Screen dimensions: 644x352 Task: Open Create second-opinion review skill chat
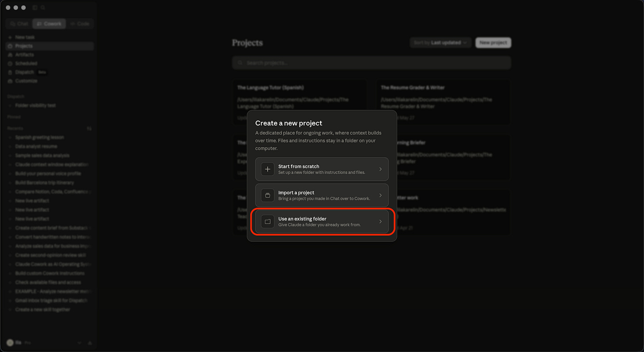(x=50, y=255)
